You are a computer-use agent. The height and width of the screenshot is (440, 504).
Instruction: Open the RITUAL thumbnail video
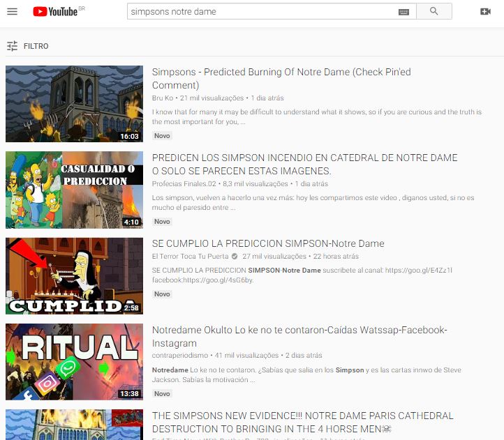pos(74,362)
